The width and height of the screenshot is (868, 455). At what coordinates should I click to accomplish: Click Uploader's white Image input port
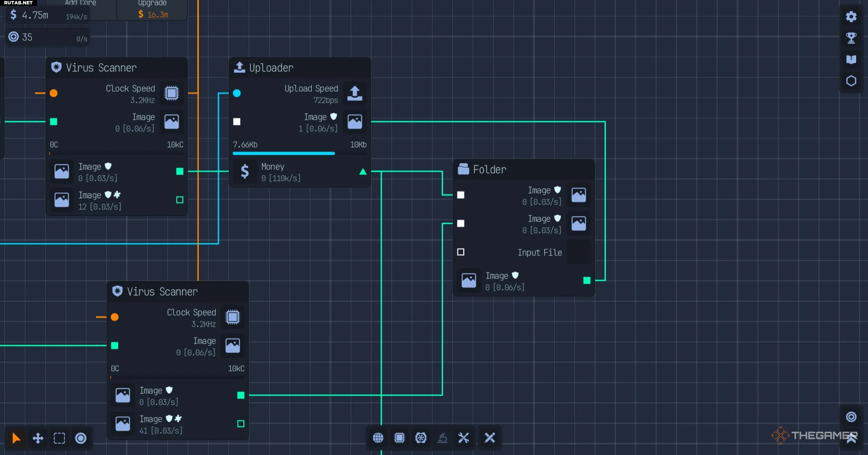click(237, 122)
